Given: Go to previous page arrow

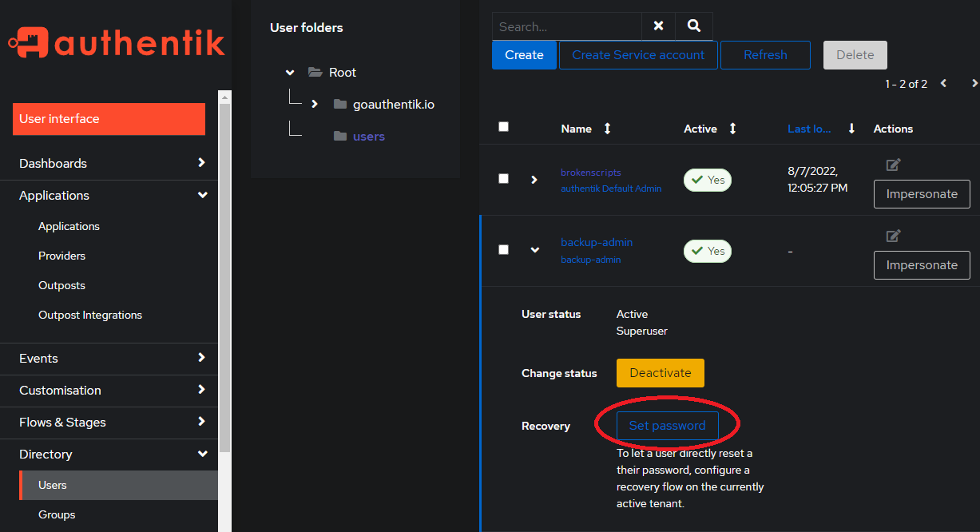Looking at the screenshot, I should 944,83.
